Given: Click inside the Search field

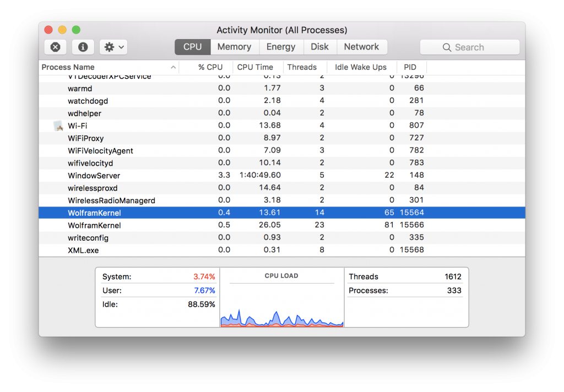Looking at the screenshot, I should point(479,47).
